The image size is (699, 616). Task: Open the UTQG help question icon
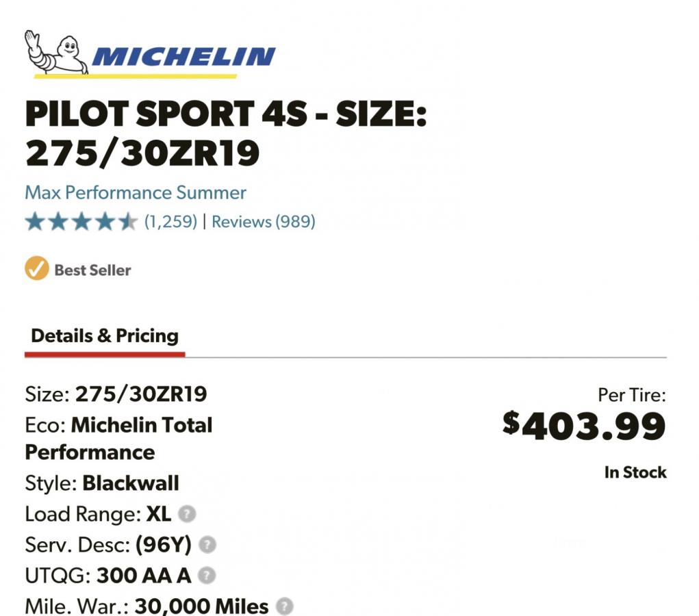pos(207,575)
